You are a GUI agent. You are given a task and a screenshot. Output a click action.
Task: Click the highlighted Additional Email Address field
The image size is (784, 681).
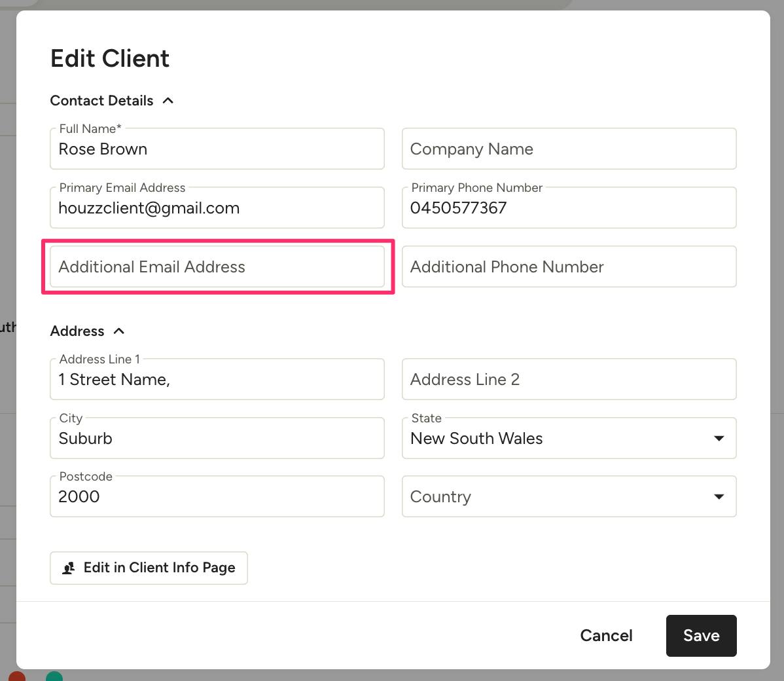click(217, 267)
